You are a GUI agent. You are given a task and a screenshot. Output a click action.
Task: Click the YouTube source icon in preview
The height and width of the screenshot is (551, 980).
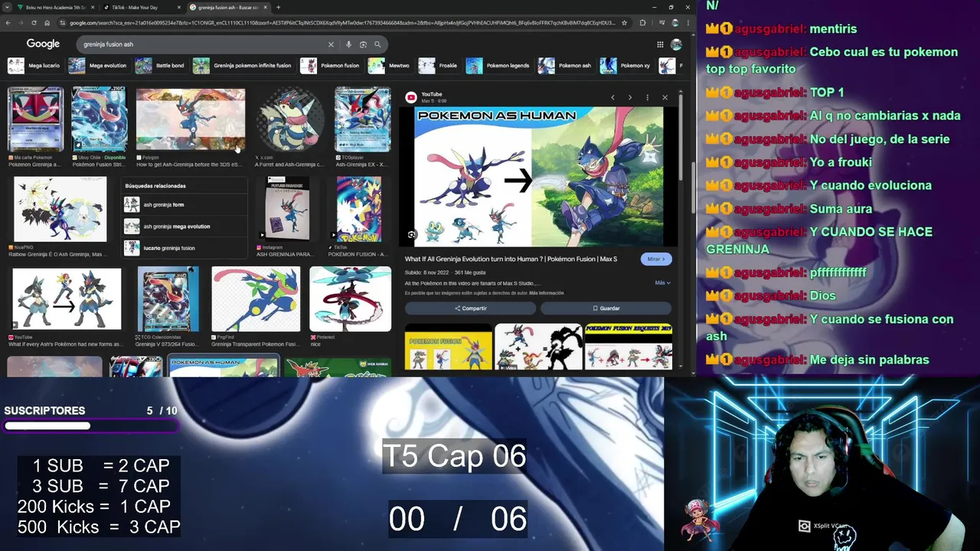pyautogui.click(x=411, y=97)
